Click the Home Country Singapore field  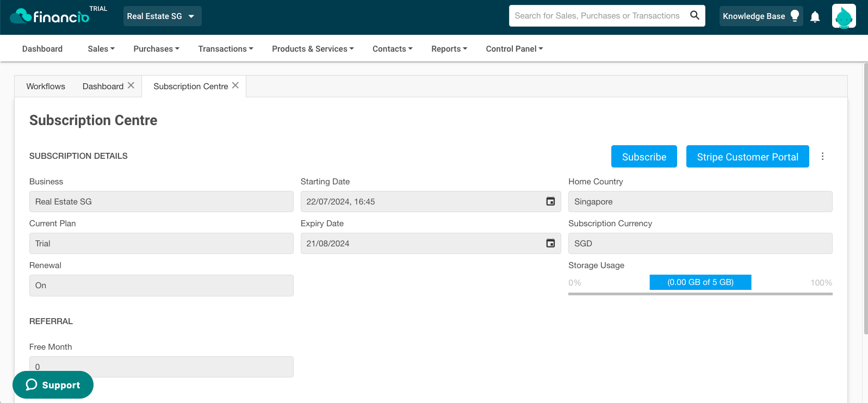tap(700, 201)
